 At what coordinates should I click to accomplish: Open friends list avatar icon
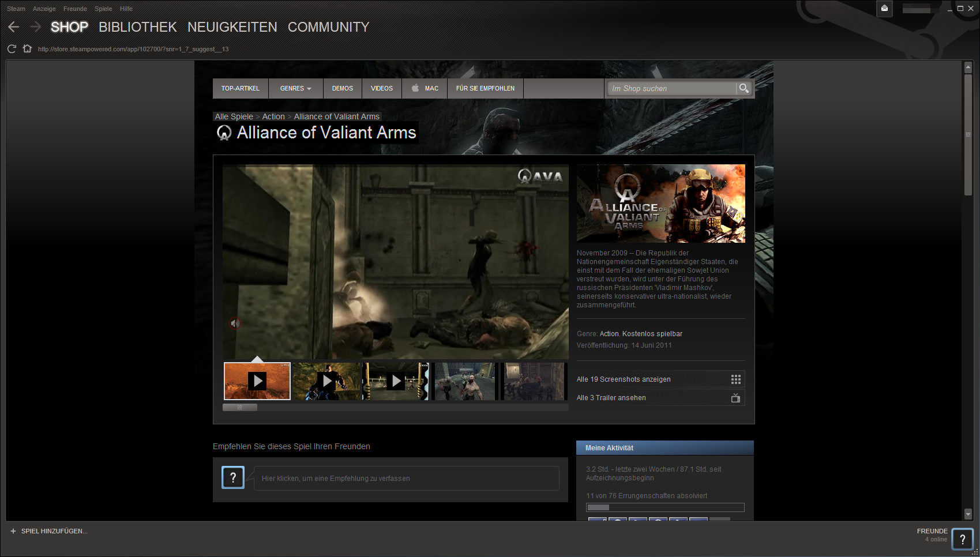click(x=962, y=539)
